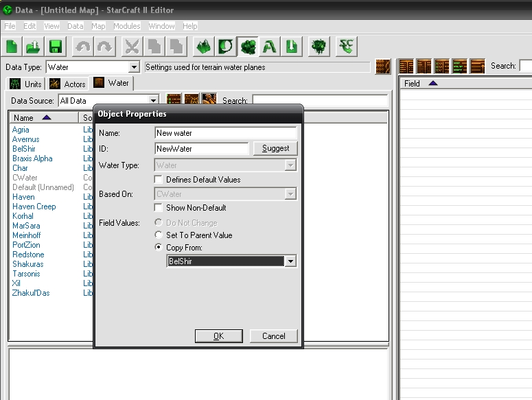Open the Based On CWater dropdown
This screenshot has height=400, width=532.
click(x=290, y=194)
